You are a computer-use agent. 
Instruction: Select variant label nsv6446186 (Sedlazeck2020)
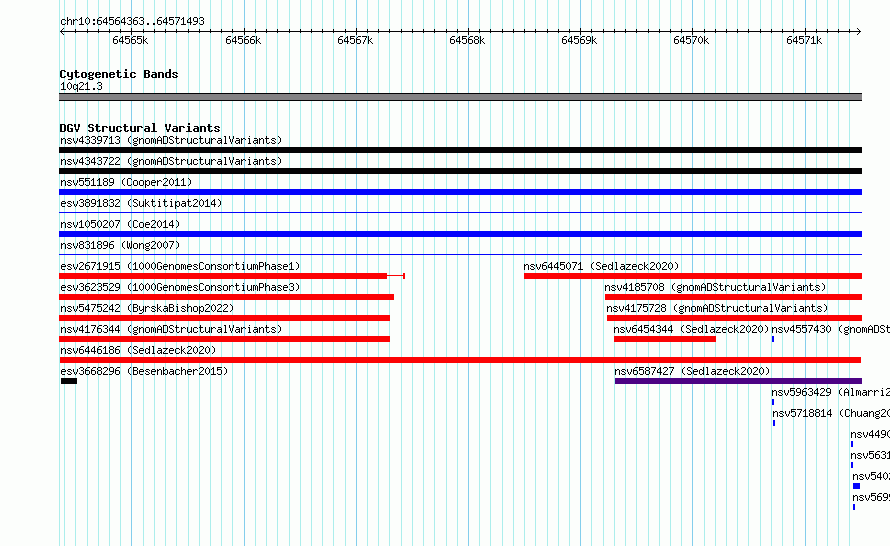click(138, 350)
